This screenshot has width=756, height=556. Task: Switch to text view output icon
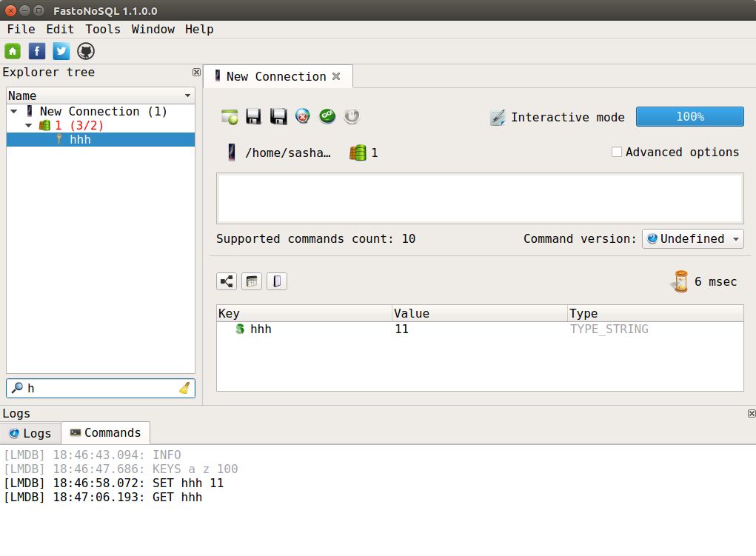point(277,281)
